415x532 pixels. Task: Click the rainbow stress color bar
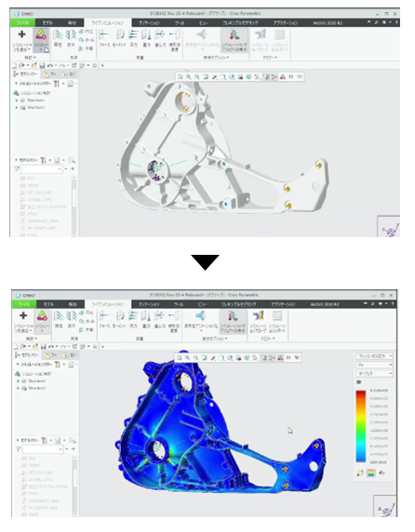pyautogui.click(x=360, y=426)
